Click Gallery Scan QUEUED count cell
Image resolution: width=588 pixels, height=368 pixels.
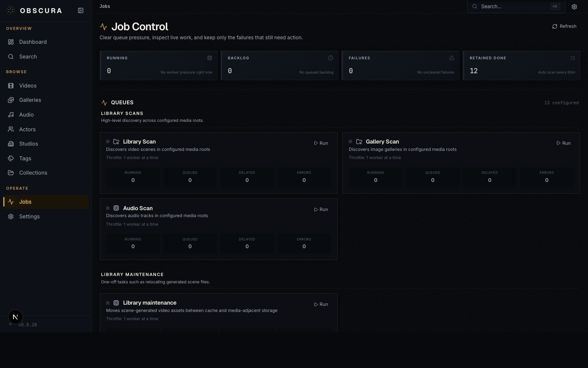(x=433, y=177)
